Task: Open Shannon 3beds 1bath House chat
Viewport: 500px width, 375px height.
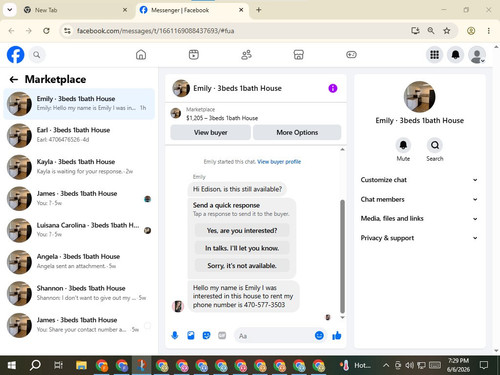Action: tap(79, 293)
